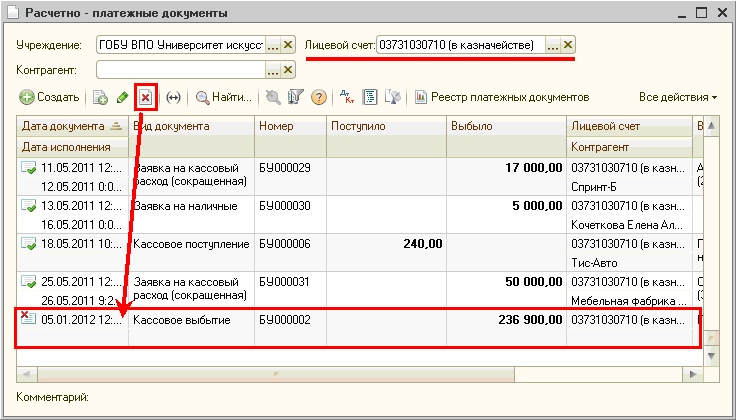736x420 pixels.
Task: Click the set date interval icon
Action: [173, 97]
